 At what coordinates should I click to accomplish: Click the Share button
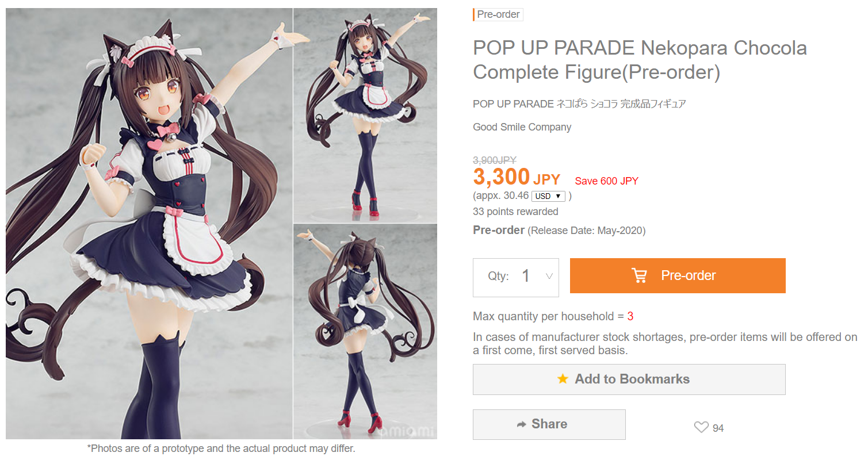point(549,424)
